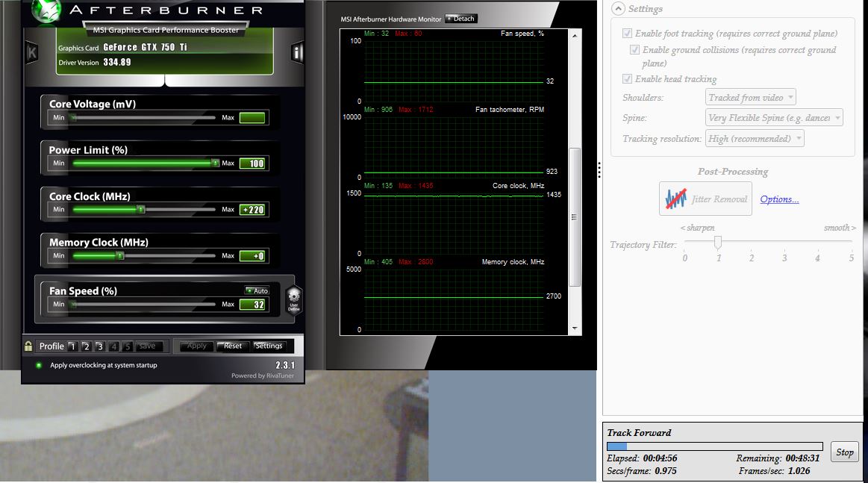The width and height of the screenshot is (868, 483).
Task: Click the driver version '334.89' text
Action: [x=117, y=62]
